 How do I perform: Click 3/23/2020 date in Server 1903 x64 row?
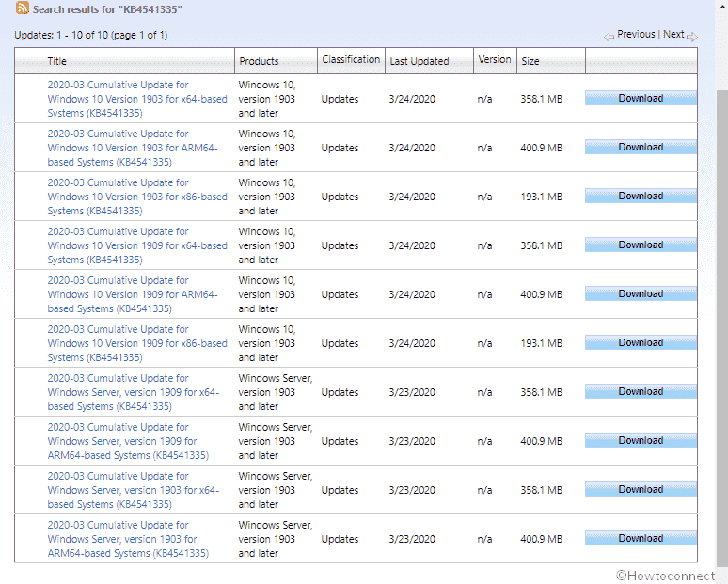coord(412,490)
